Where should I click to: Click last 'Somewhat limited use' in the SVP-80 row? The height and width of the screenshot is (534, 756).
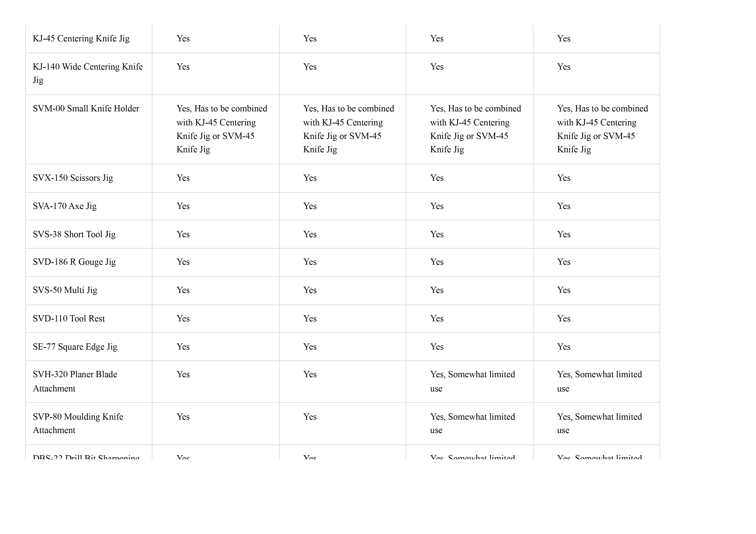599,423
